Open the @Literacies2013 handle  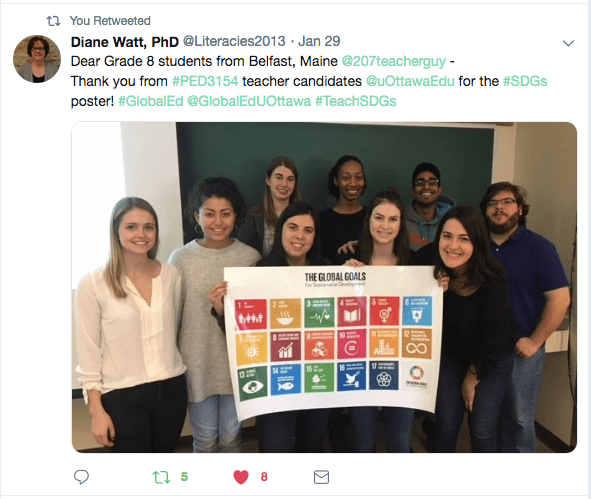pos(234,41)
